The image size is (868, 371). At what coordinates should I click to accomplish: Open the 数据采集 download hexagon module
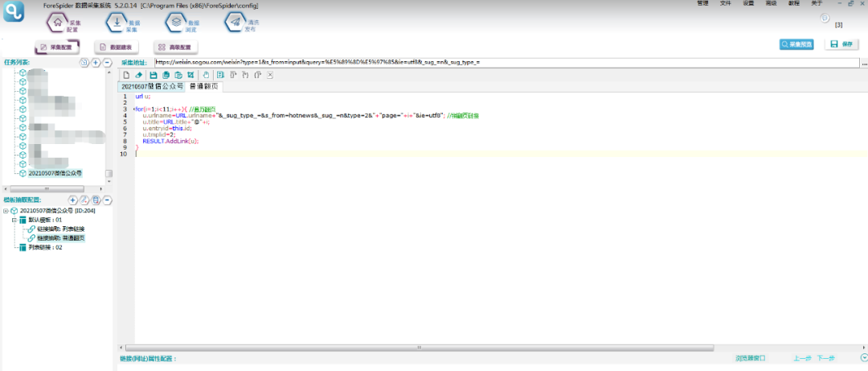click(x=117, y=23)
